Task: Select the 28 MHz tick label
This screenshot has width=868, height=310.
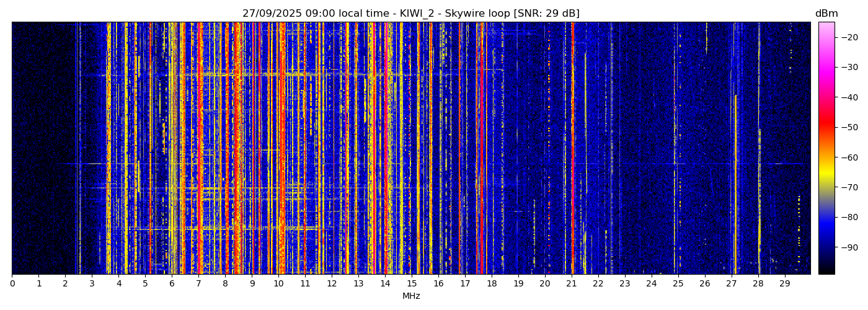Action: [758, 283]
